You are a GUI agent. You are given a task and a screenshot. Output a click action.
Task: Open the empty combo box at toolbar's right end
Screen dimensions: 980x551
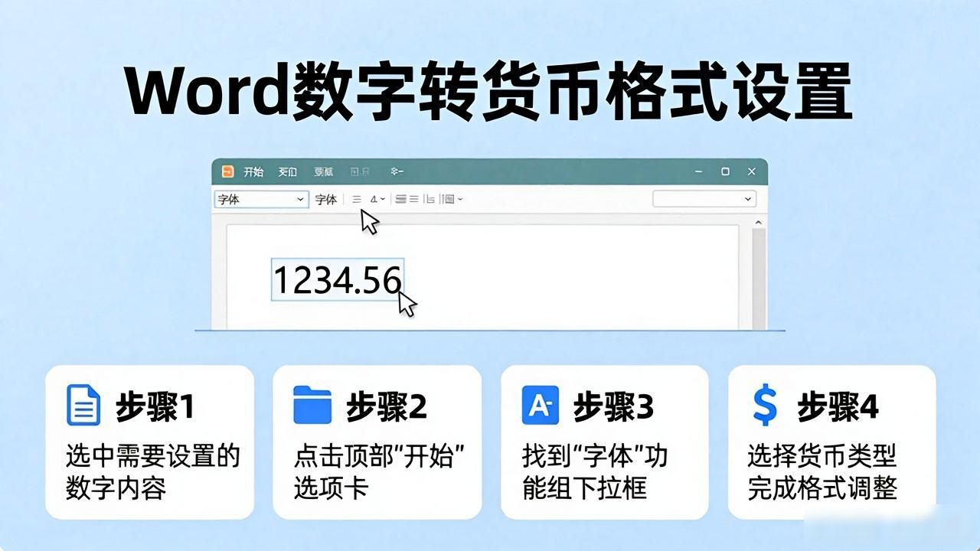coord(704,199)
